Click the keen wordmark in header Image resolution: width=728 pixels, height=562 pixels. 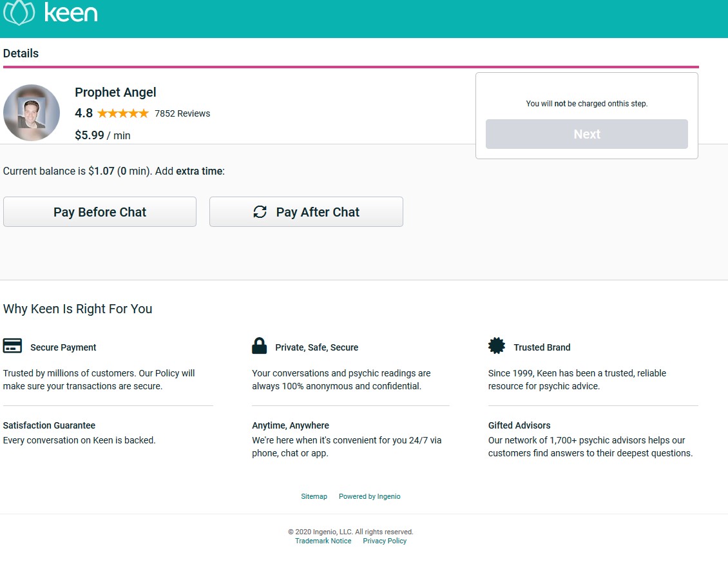[71, 12]
